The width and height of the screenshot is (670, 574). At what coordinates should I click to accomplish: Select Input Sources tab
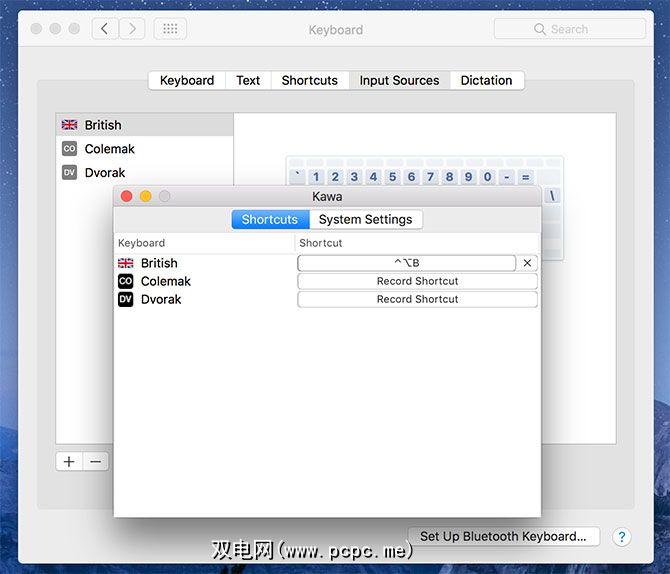[399, 80]
